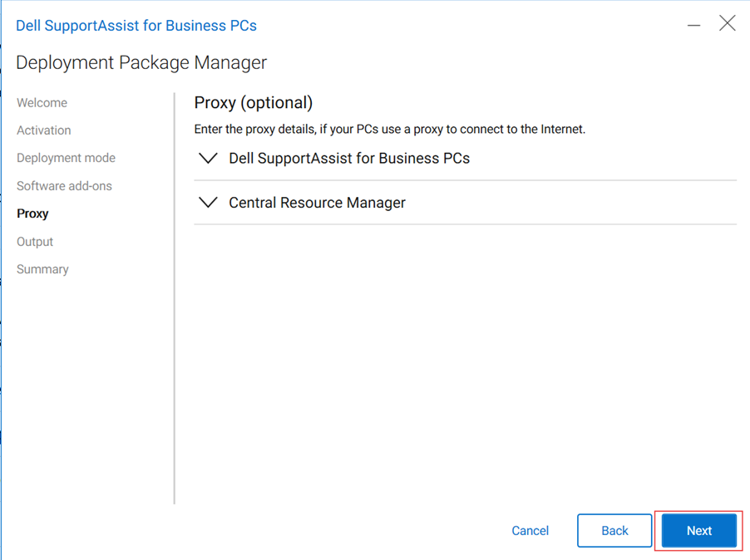Select the Welcome step
This screenshot has height=560, width=750.
pyautogui.click(x=42, y=102)
